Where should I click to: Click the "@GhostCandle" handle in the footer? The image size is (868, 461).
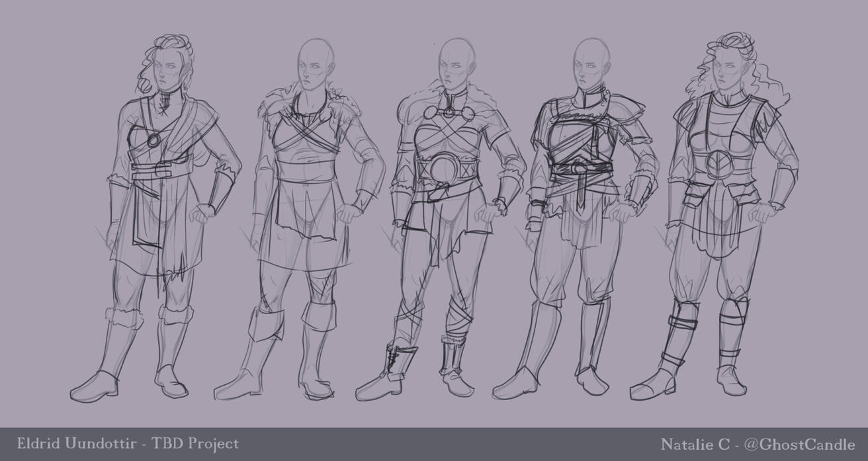[x=799, y=444]
